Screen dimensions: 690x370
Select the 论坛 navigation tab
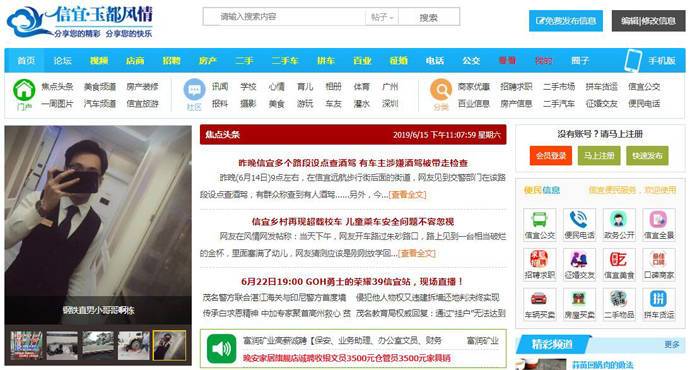tap(62, 61)
